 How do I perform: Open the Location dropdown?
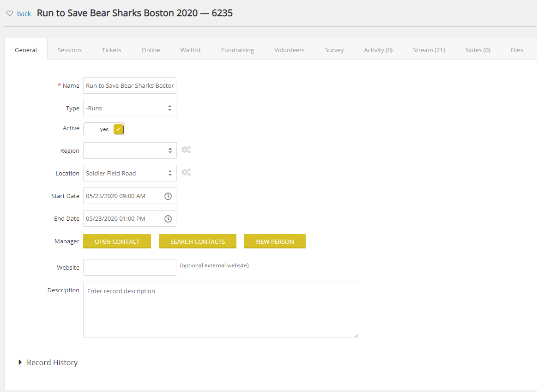[x=130, y=173]
